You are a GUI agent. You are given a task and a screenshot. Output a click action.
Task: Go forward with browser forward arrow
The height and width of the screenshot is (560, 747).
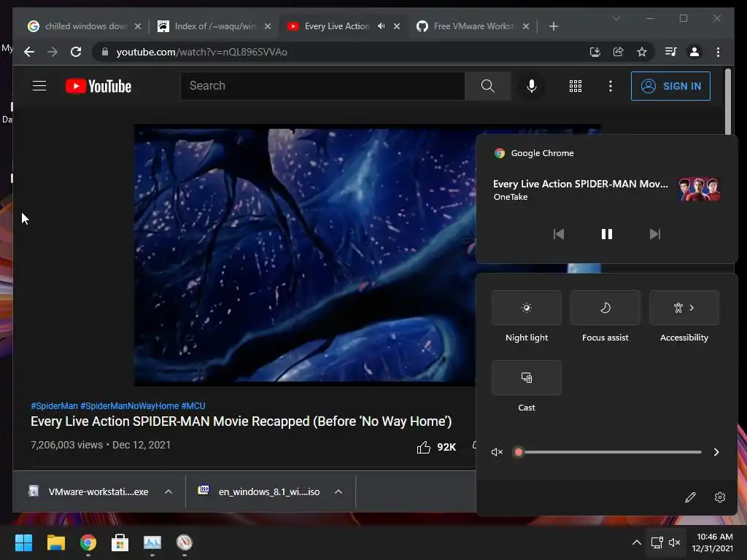[53, 52]
